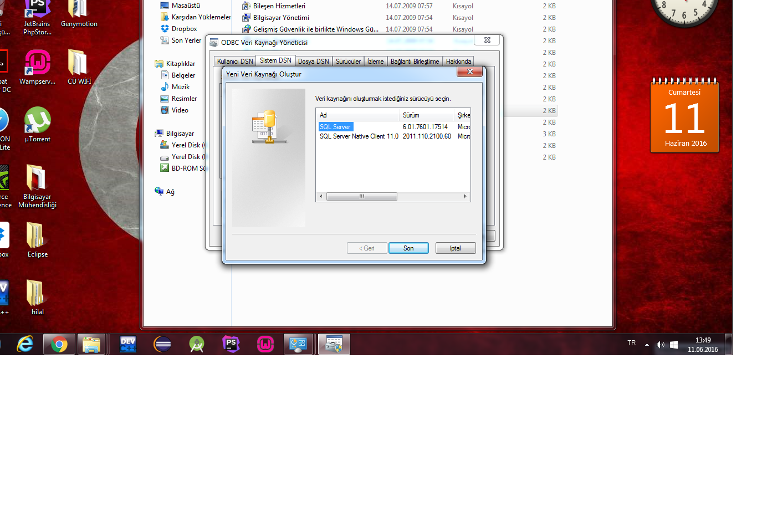Click the Ad column header
757x532 pixels.
coord(357,115)
